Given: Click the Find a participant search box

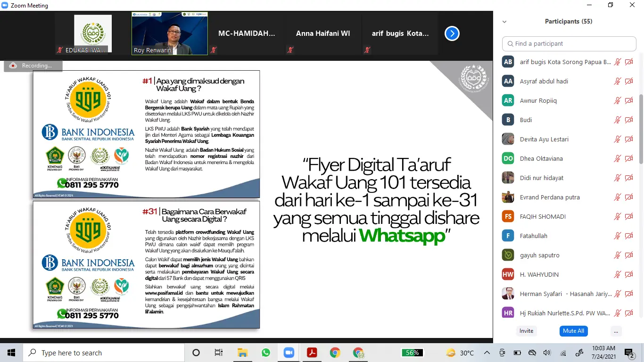Looking at the screenshot, I should (x=569, y=43).
